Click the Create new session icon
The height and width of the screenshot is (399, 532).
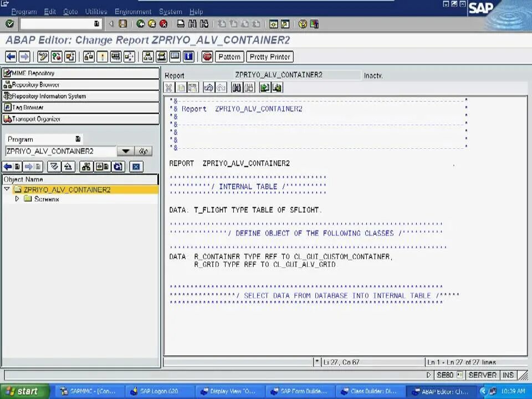[x=273, y=24]
